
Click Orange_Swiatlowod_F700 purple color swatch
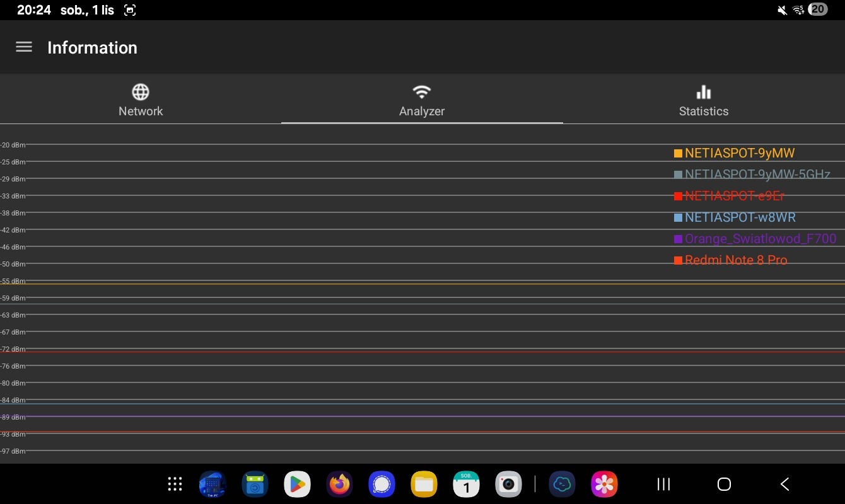(x=678, y=239)
